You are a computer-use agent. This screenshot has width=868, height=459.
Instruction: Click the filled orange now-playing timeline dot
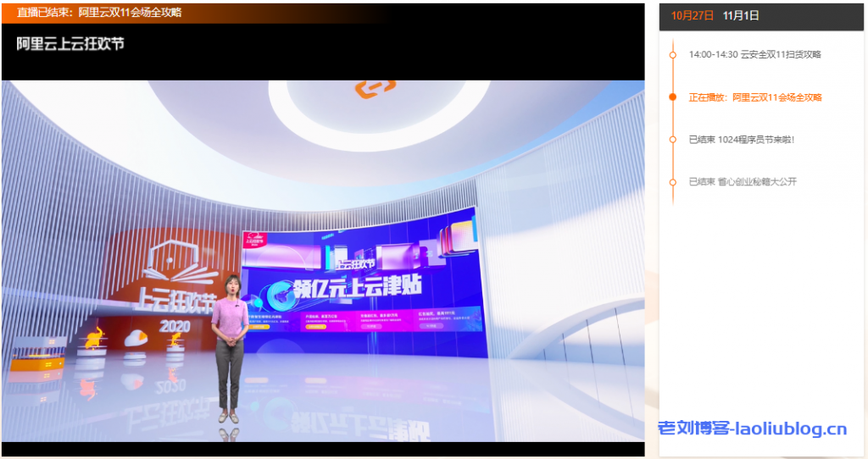(672, 97)
